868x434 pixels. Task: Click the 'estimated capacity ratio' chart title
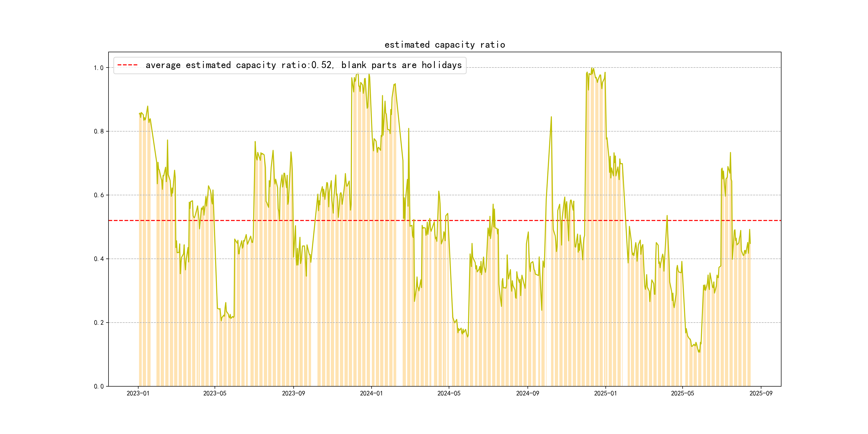tap(444, 45)
